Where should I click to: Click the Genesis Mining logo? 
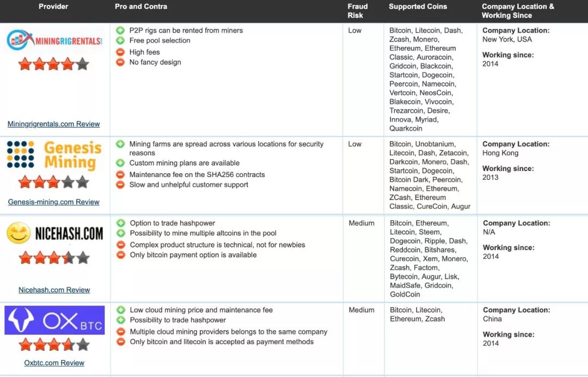click(x=54, y=156)
